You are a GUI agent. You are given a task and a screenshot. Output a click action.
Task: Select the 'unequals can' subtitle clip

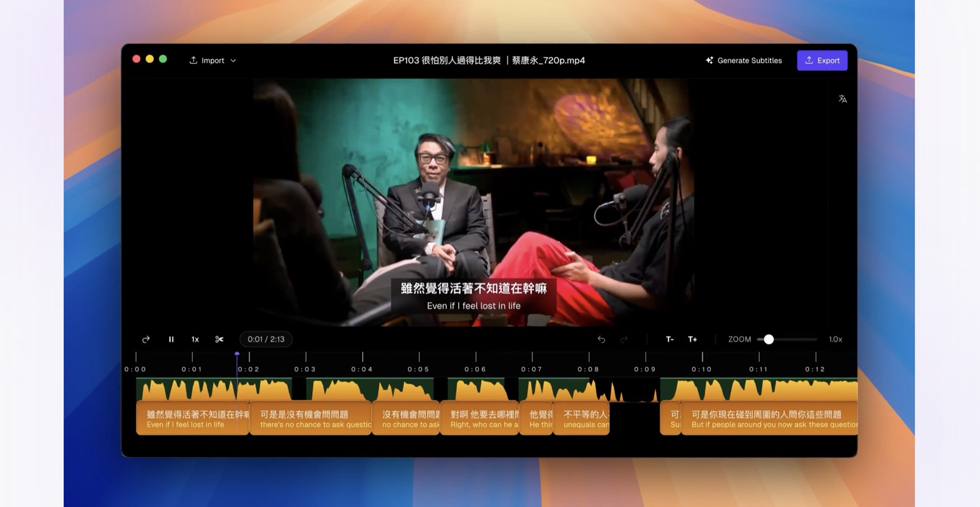coord(581,419)
